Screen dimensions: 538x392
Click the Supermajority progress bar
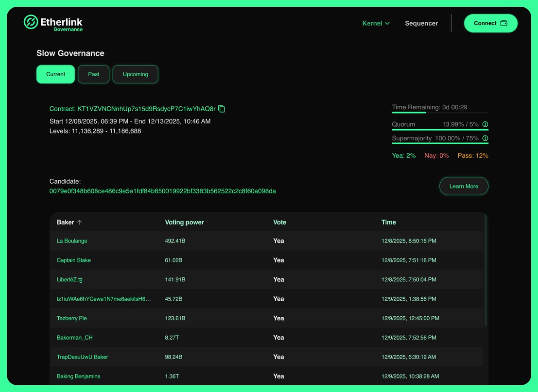[440, 143]
